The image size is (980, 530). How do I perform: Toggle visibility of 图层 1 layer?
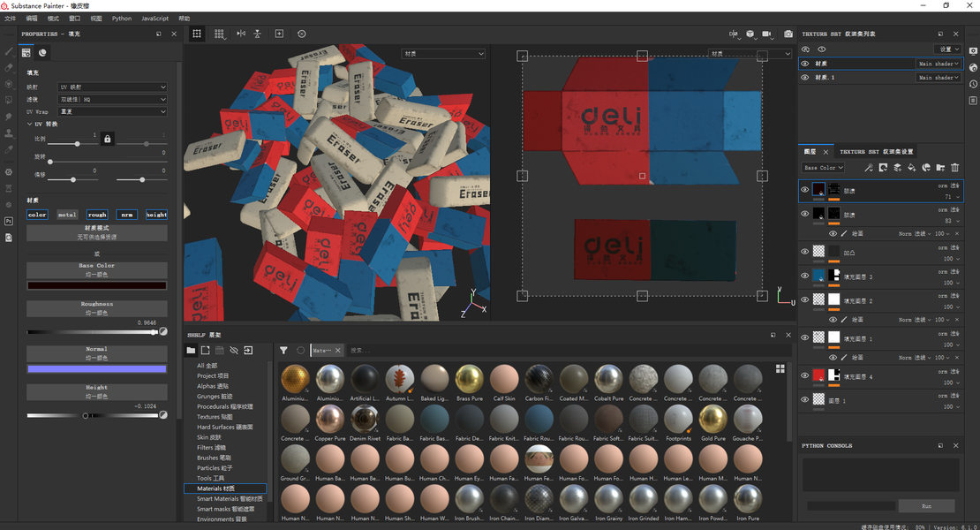coord(805,400)
